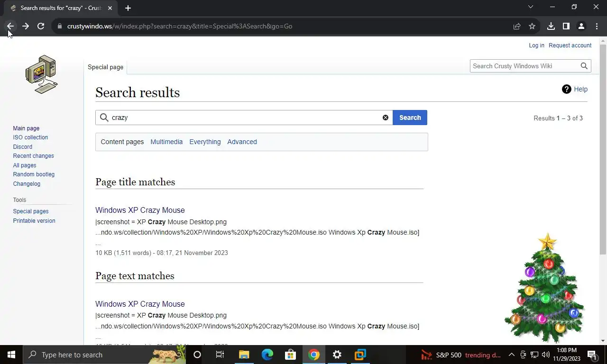Toggle Chrome side panel icon

(566, 26)
